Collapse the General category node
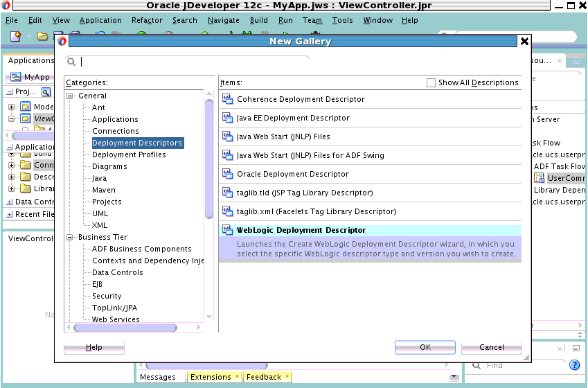This screenshot has width=588, height=388. click(x=70, y=96)
